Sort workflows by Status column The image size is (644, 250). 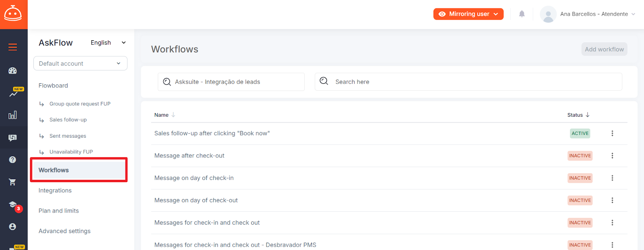click(x=578, y=115)
